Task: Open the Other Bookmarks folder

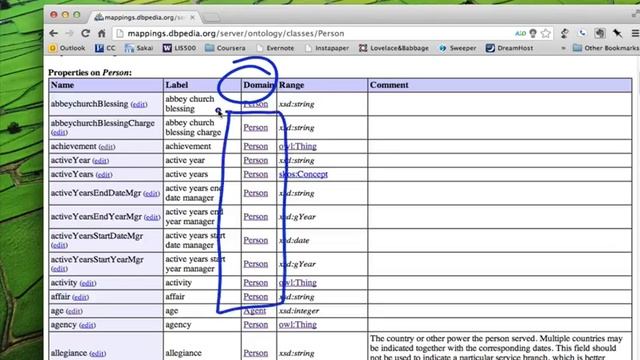Action: click(x=606, y=48)
